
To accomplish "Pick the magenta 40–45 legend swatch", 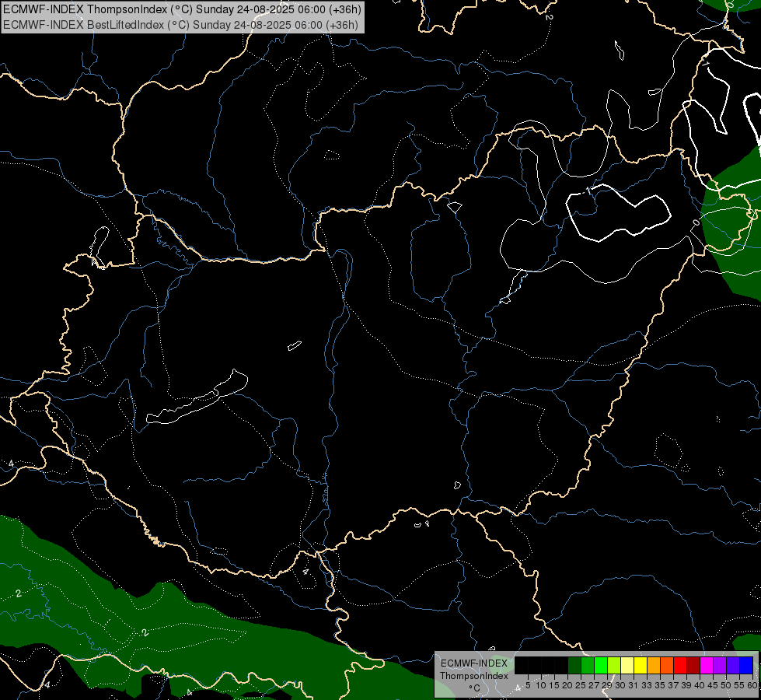I will pos(707,665).
